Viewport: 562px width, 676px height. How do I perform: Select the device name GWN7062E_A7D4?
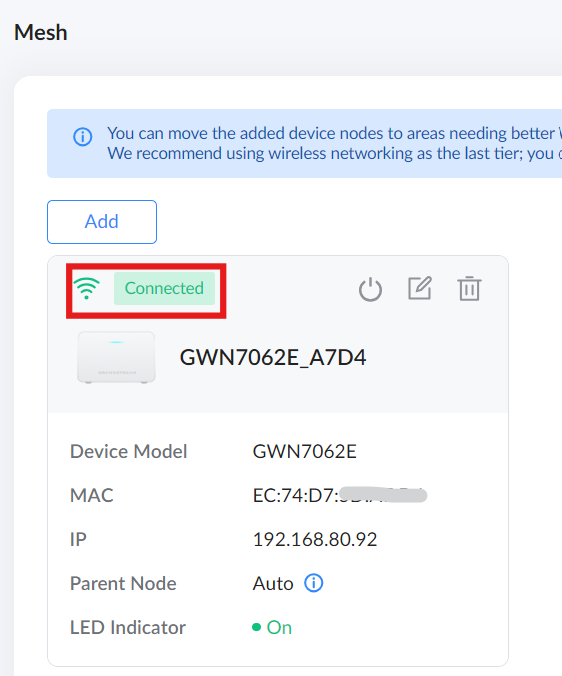(x=273, y=357)
